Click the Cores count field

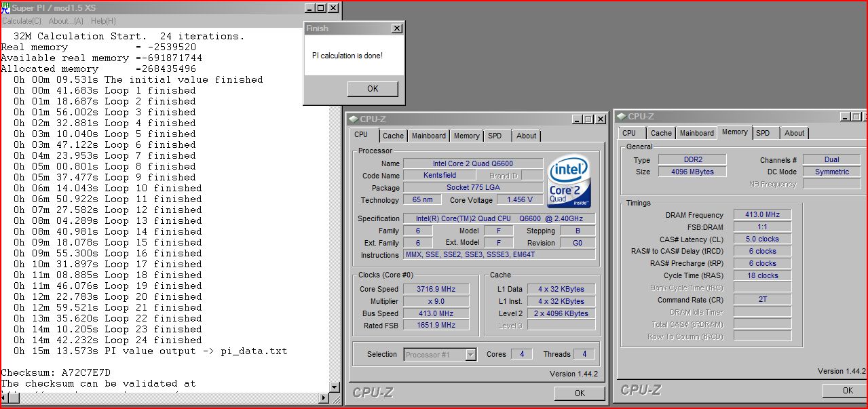tap(521, 354)
